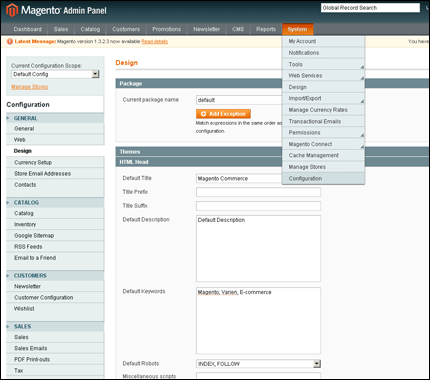Viewport: 430px width, 380px height.
Task: Open Wishlist in sidebar
Action: [55, 309]
